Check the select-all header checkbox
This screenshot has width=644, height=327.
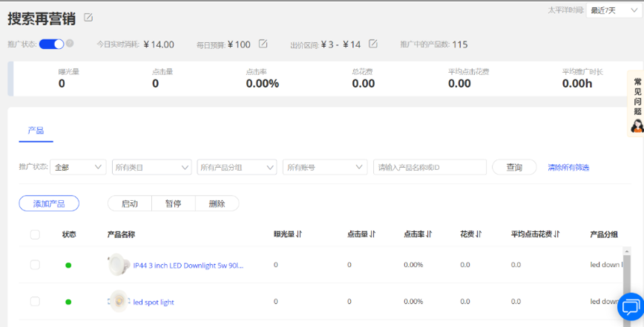click(35, 234)
